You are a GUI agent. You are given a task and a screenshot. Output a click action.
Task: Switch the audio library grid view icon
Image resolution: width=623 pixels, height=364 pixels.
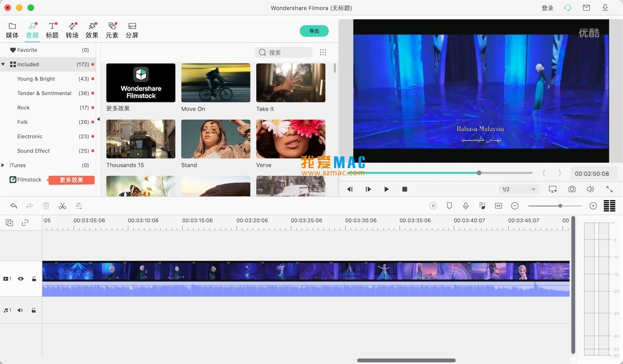point(323,52)
